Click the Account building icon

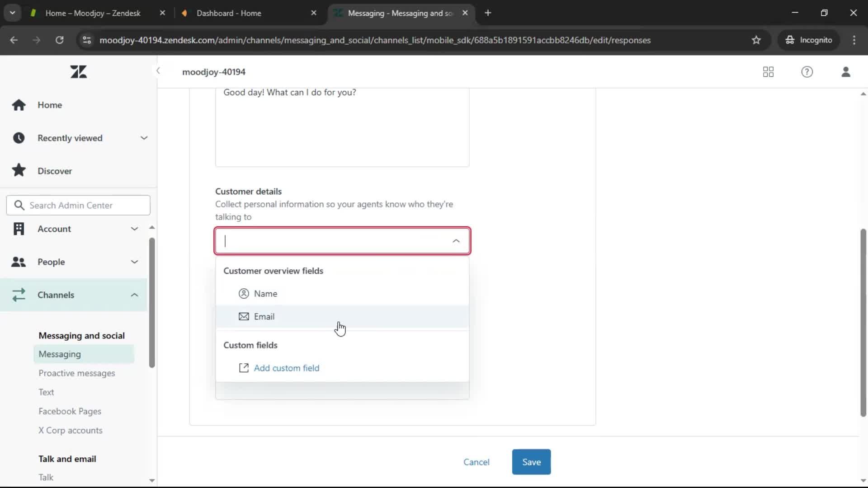[x=19, y=229]
